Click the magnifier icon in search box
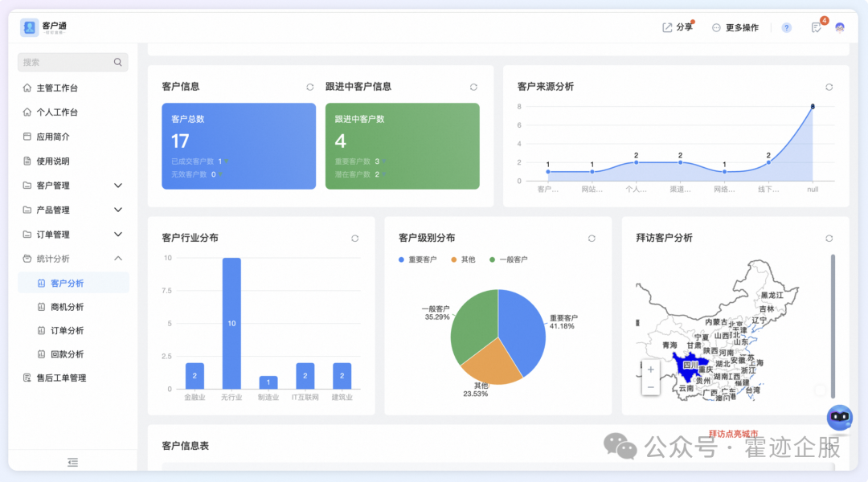This screenshot has width=868, height=482. 118,63
